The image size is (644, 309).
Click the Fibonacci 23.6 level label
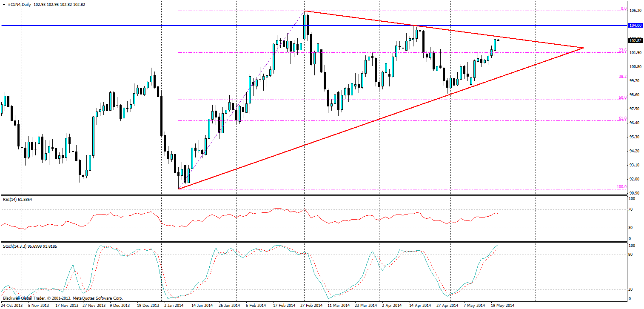(x=623, y=50)
